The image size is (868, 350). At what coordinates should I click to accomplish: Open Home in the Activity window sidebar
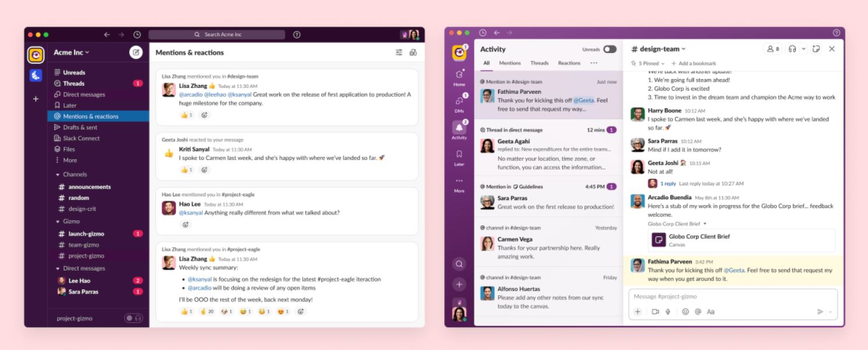click(459, 77)
